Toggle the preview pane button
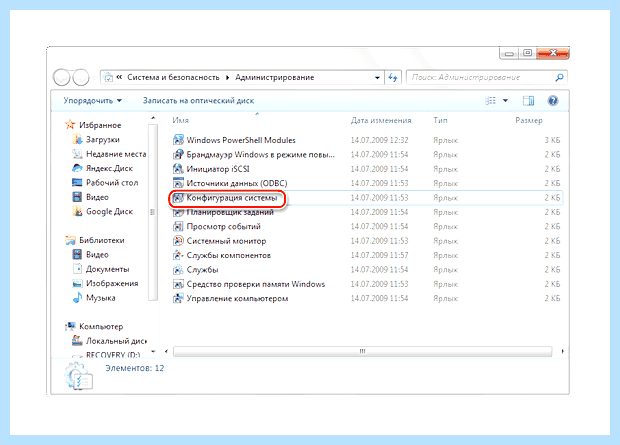The image size is (620, 445). tap(528, 101)
